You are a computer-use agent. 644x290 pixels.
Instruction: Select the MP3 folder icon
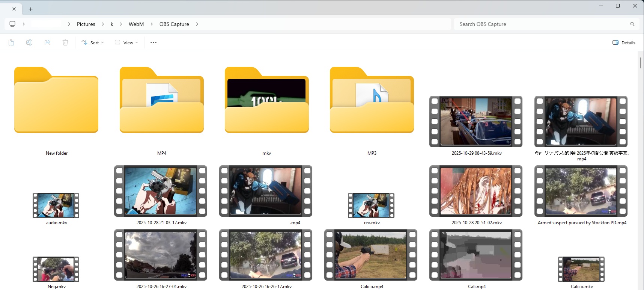click(x=372, y=100)
